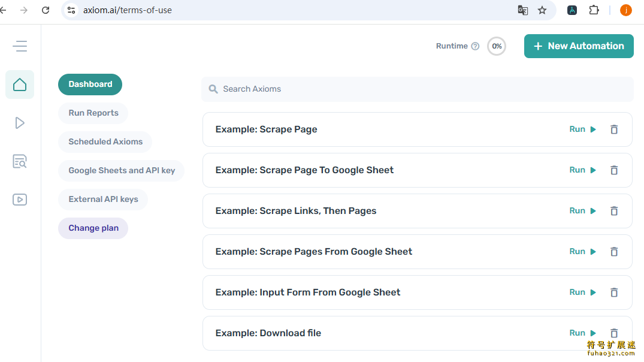
Task: Open the Extensions puzzle icon
Action: [594, 10]
